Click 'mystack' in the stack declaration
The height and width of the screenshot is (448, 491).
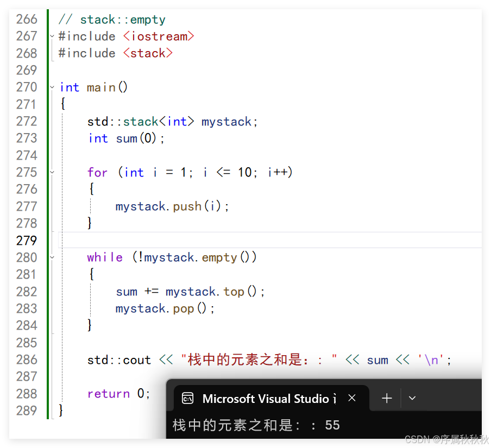pyautogui.click(x=226, y=122)
